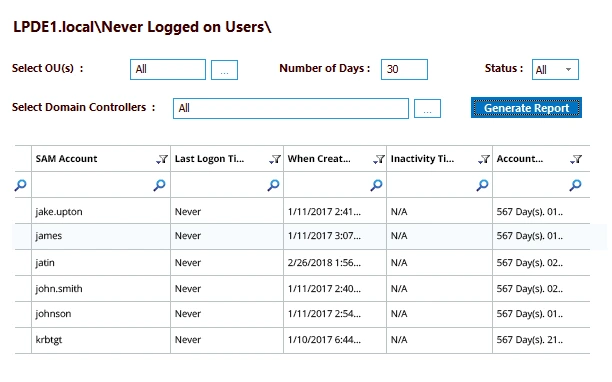Open the Last Logon Time column filter icon
Screen dimensions: 612x382
275,159
